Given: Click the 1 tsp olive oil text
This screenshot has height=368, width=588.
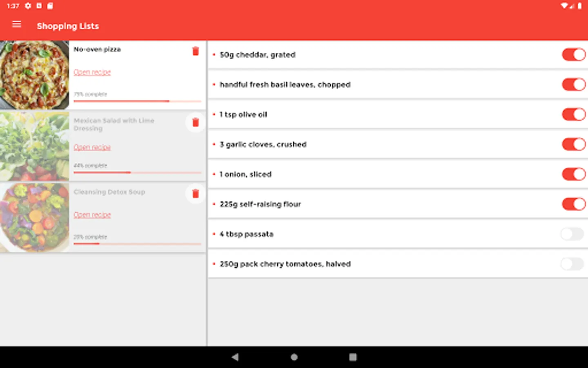Looking at the screenshot, I should [243, 114].
